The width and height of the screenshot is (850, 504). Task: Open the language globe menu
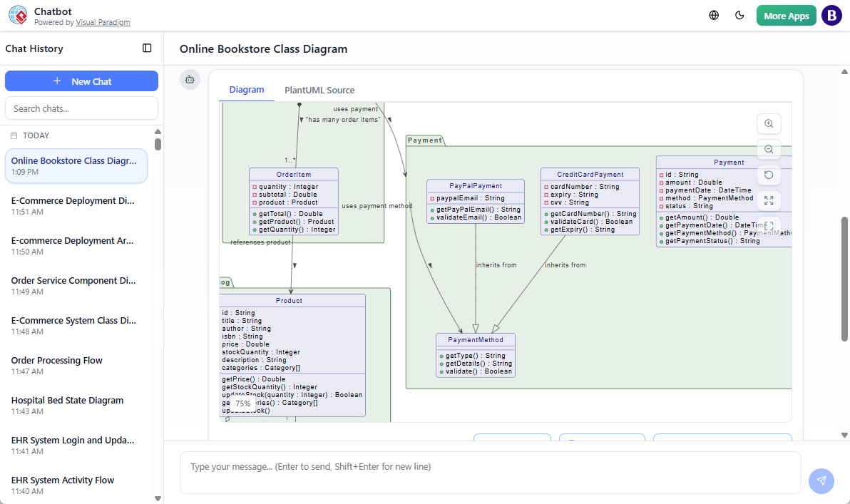pos(714,16)
